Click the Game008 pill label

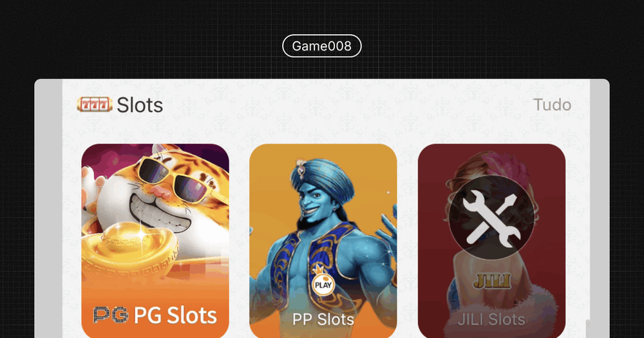click(321, 46)
